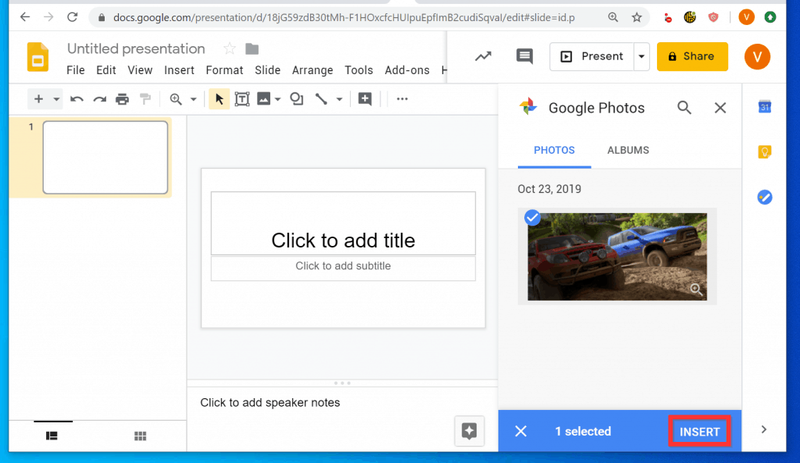Open line type dropdown arrow
Screen dimensions: 800x463
[339, 99]
